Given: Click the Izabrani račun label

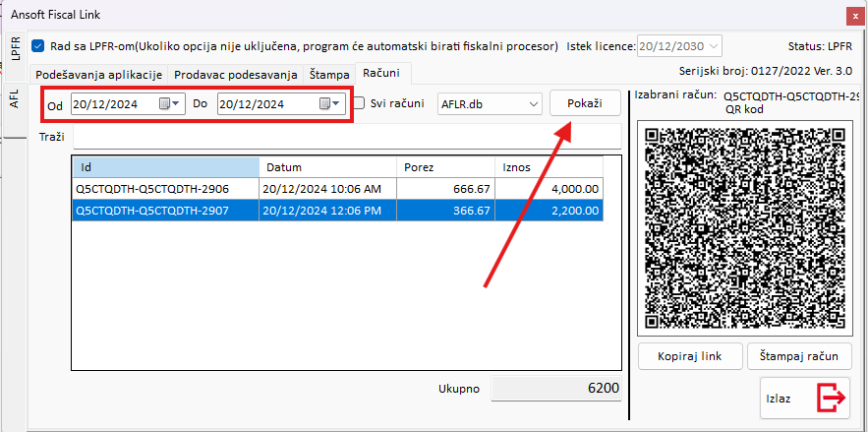Looking at the screenshot, I should (676, 95).
